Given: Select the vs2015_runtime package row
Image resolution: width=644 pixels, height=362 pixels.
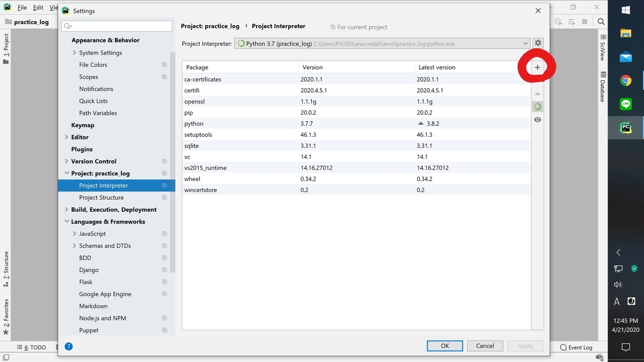Looking at the screenshot, I should pyautogui.click(x=356, y=168).
